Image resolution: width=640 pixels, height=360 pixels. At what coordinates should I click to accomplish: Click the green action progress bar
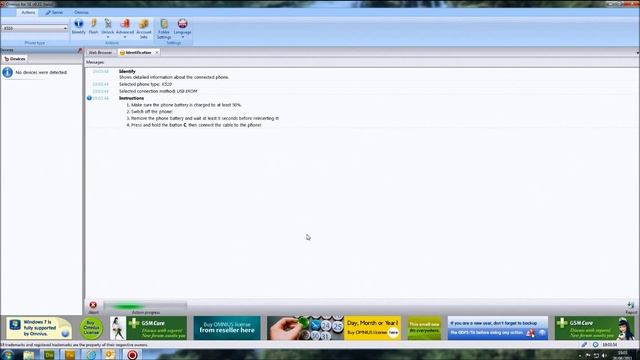point(146,306)
